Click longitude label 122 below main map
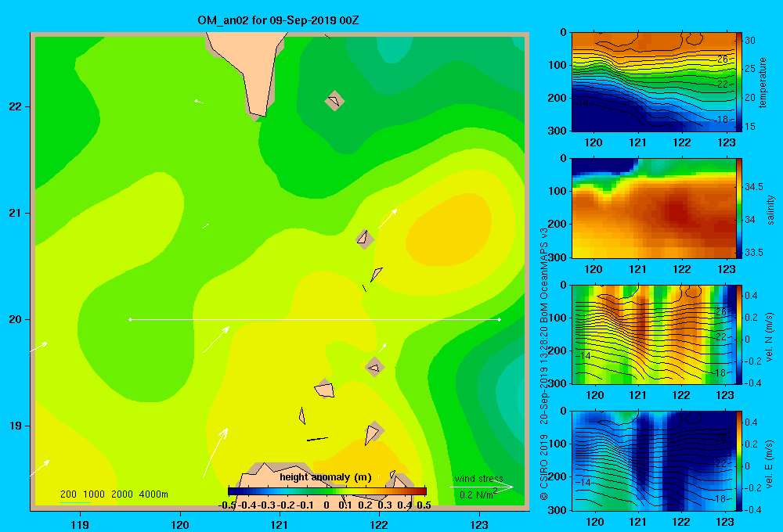The width and height of the screenshot is (783, 532). [x=379, y=524]
